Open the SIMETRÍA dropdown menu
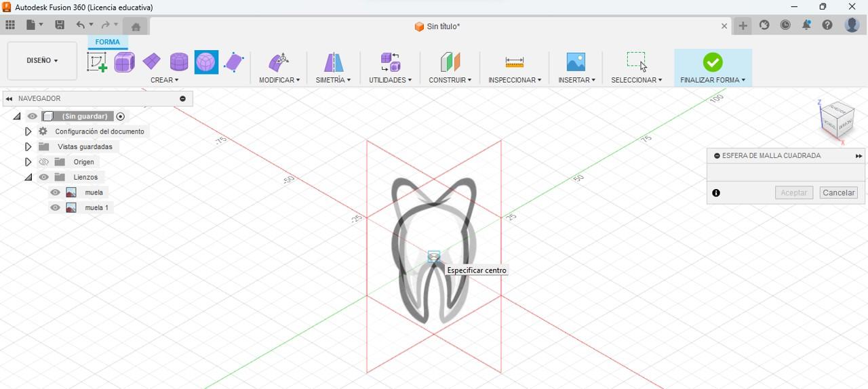 pos(333,80)
